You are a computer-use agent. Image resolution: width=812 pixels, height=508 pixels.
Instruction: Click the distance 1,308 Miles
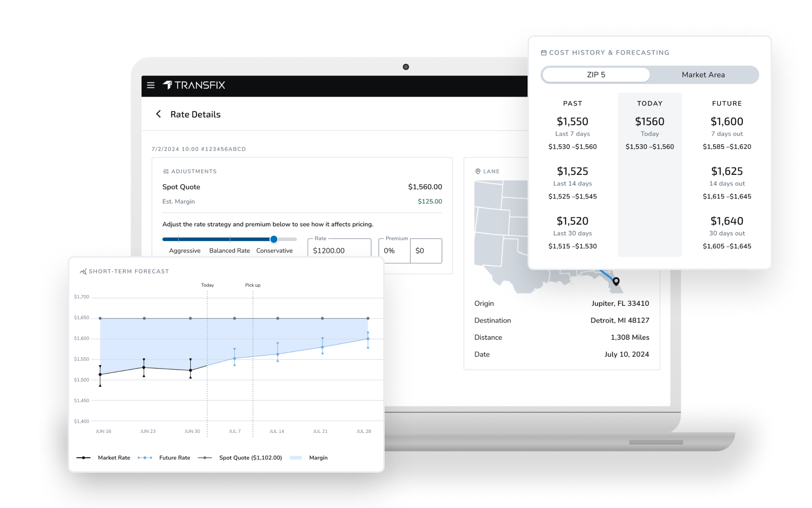tap(630, 337)
